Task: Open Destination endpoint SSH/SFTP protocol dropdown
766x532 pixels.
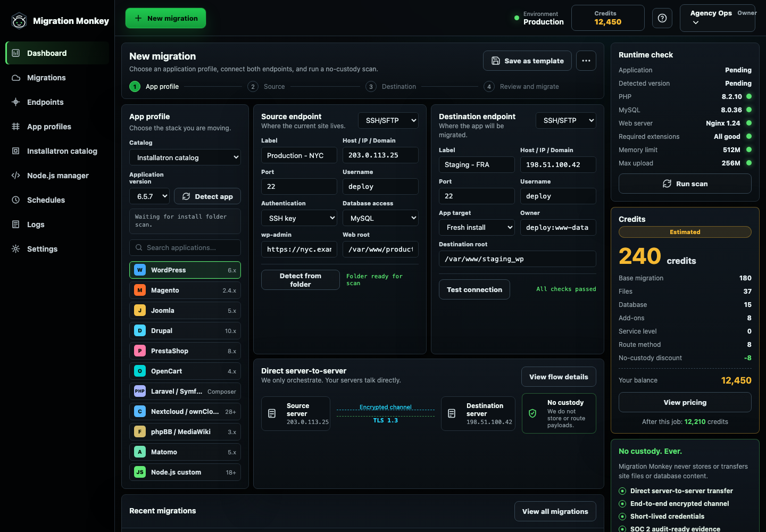Action: pos(566,120)
